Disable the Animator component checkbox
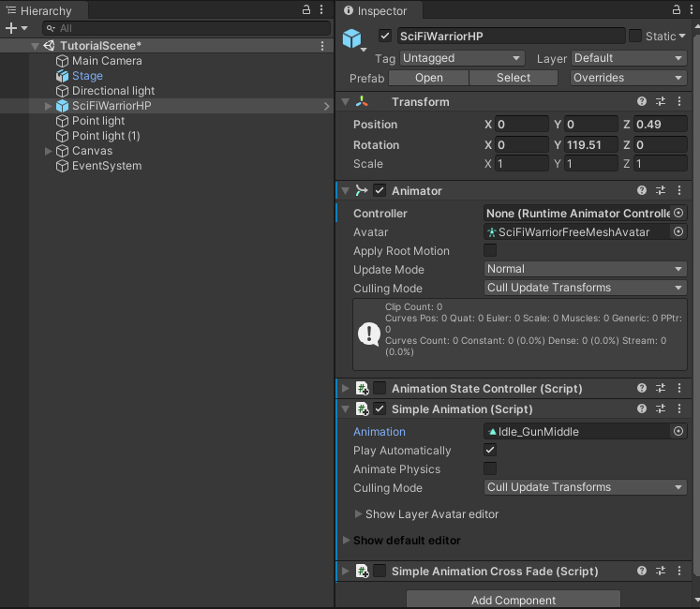Viewport: 700px width, 609px height. (380, 191)
